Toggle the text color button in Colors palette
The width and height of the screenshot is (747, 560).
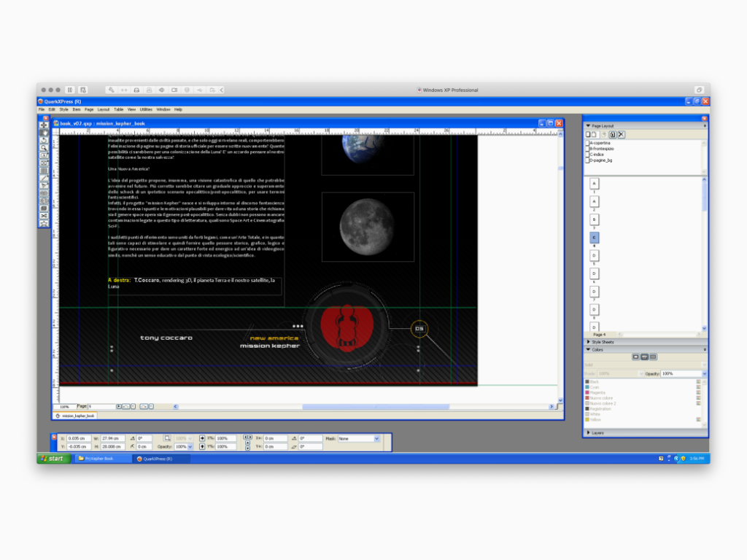click(x=645, y=357)
